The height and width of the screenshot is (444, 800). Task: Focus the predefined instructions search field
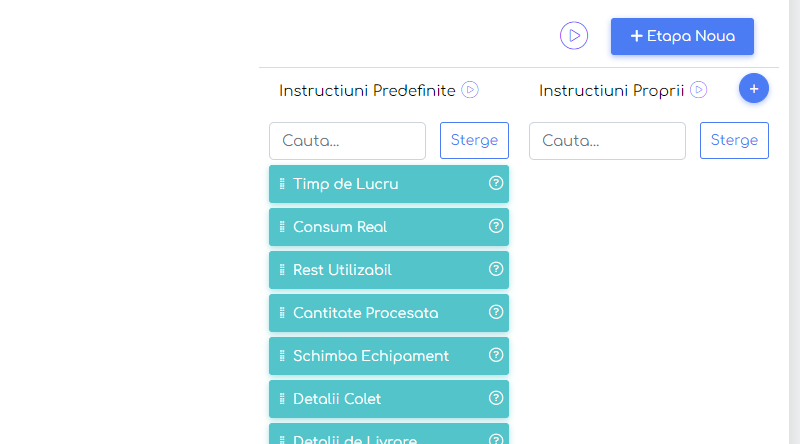(347, 141)
